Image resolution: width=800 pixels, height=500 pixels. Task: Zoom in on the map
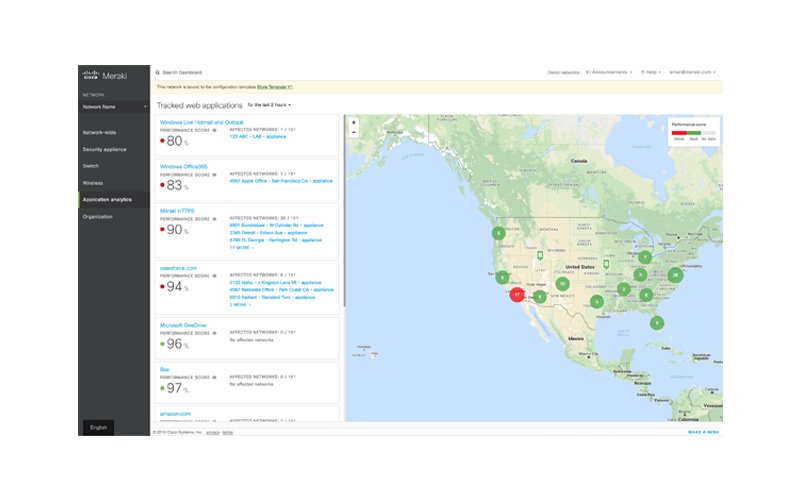354,122
